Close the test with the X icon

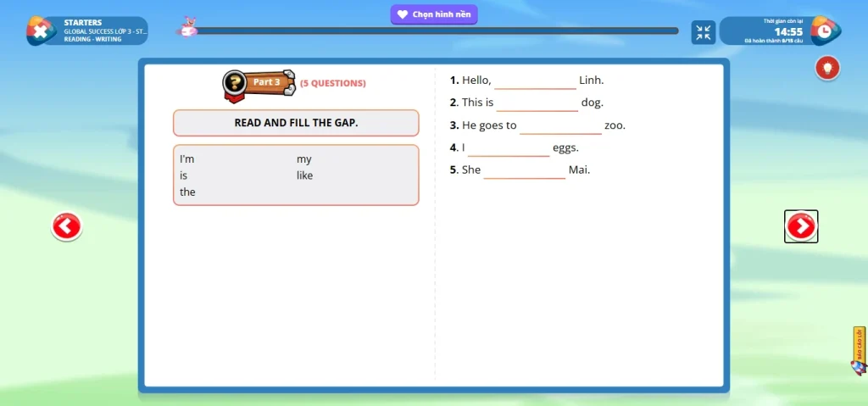tap(39, 31)
